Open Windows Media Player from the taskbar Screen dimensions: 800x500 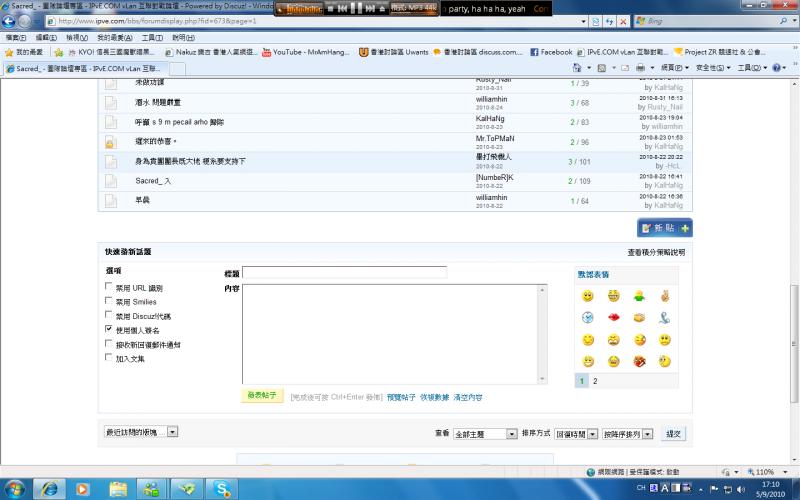82,489
